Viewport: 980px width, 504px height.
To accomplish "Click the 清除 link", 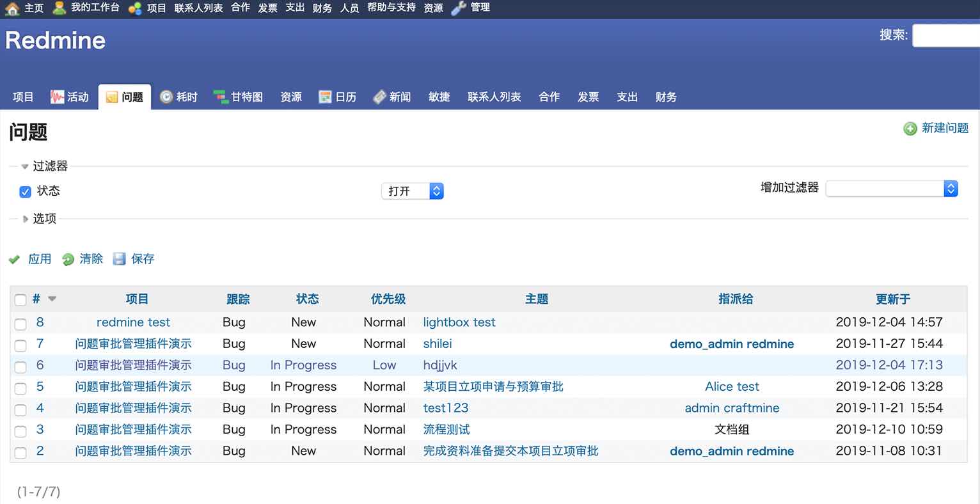I will coord(91,259).
